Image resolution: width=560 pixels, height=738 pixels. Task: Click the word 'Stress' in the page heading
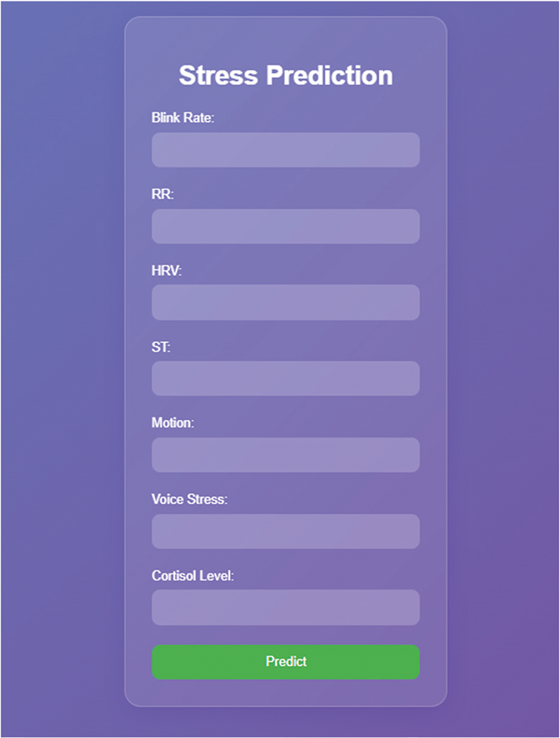click(x=218, y=75)
